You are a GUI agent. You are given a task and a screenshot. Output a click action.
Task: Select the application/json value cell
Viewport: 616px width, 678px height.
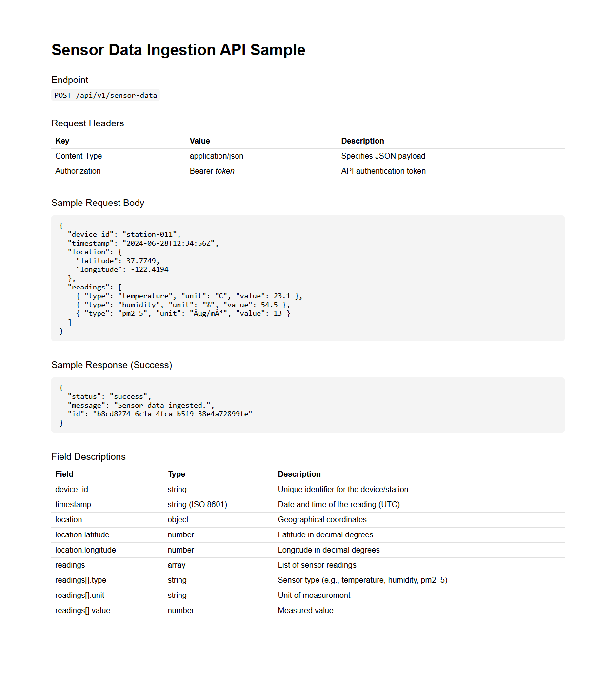point(217,156)
